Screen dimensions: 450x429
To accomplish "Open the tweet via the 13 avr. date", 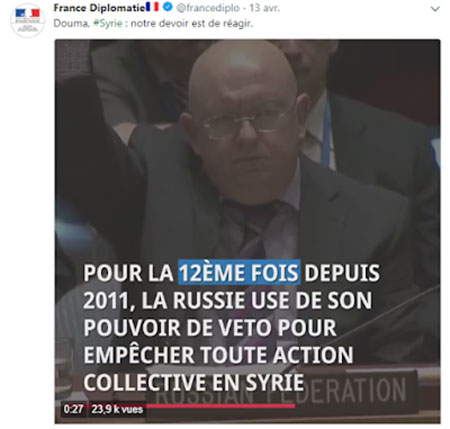I will (265, 8).
